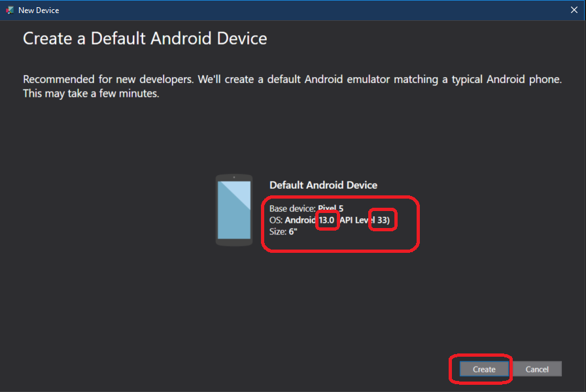Click the 'Recommended for new developers' description text

click(292, 86)
